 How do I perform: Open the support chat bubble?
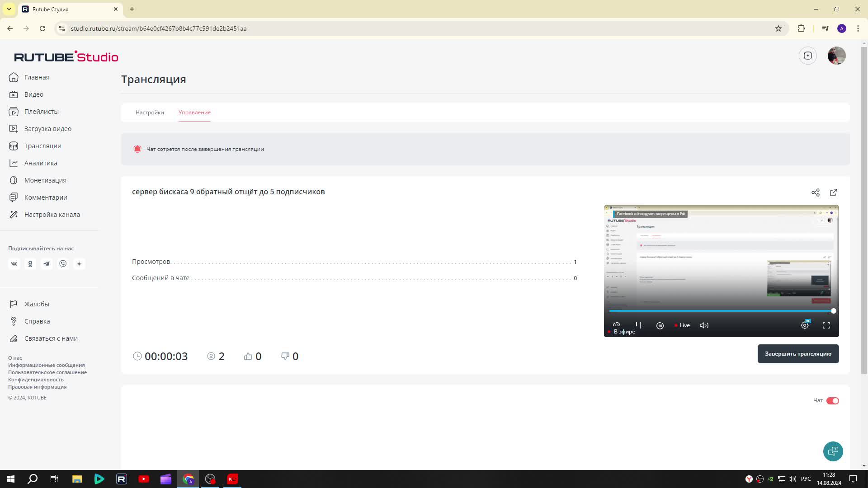point(833,451)
